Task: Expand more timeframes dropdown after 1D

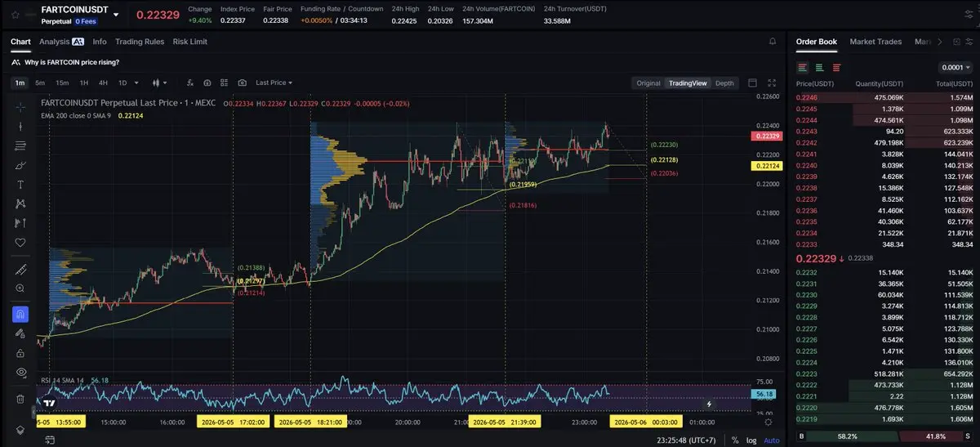Action: [136, 83]
